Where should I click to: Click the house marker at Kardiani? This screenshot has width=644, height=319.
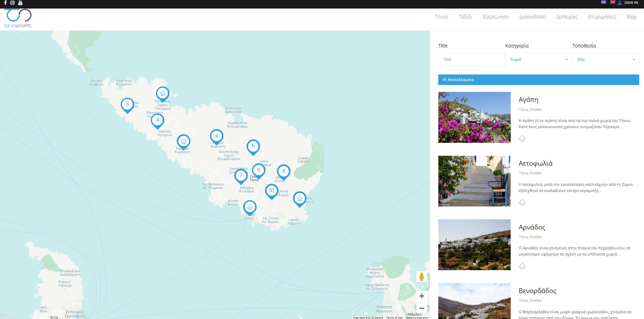tap(184, 142)
